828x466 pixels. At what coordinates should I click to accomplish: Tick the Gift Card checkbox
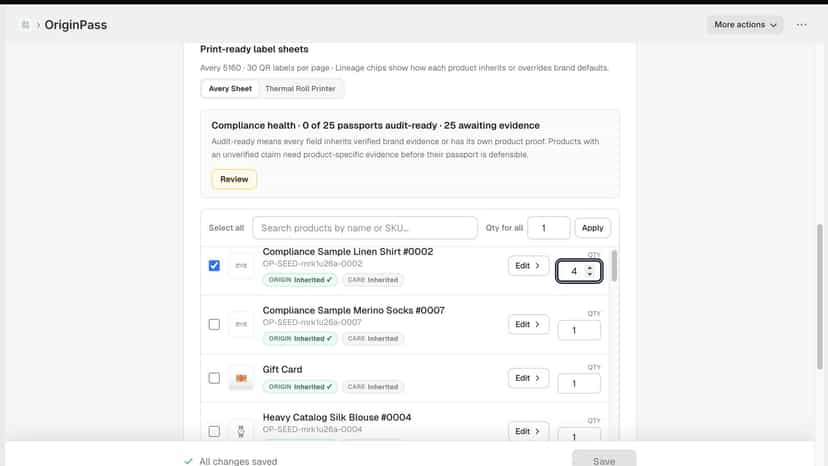point(214,378)
